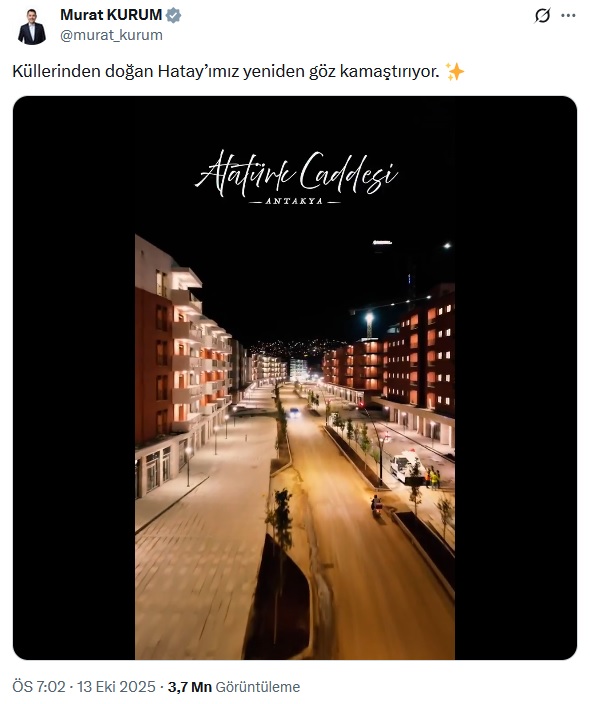Open the ÖS 7:02 timestamp link
This screenshot has height=704, width=590.
pos(39,687)
